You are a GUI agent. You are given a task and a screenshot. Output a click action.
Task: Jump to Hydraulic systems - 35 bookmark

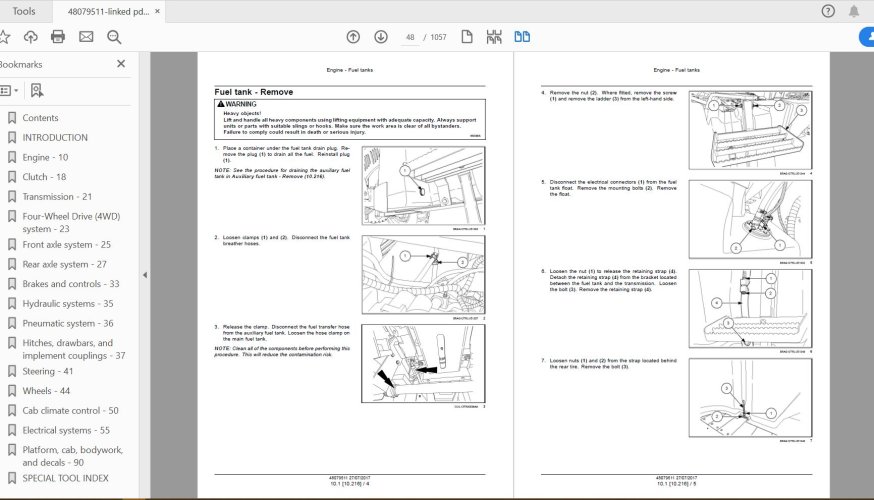[67, 303]
